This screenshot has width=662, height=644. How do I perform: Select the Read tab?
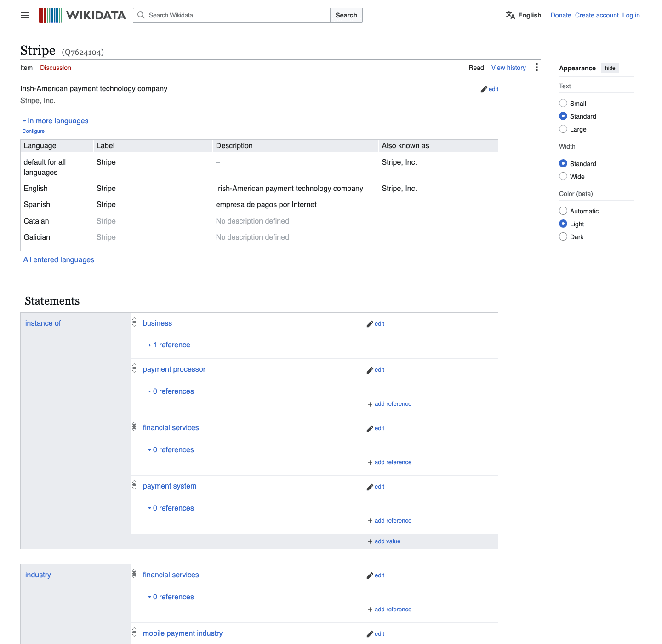click(476, 68)
